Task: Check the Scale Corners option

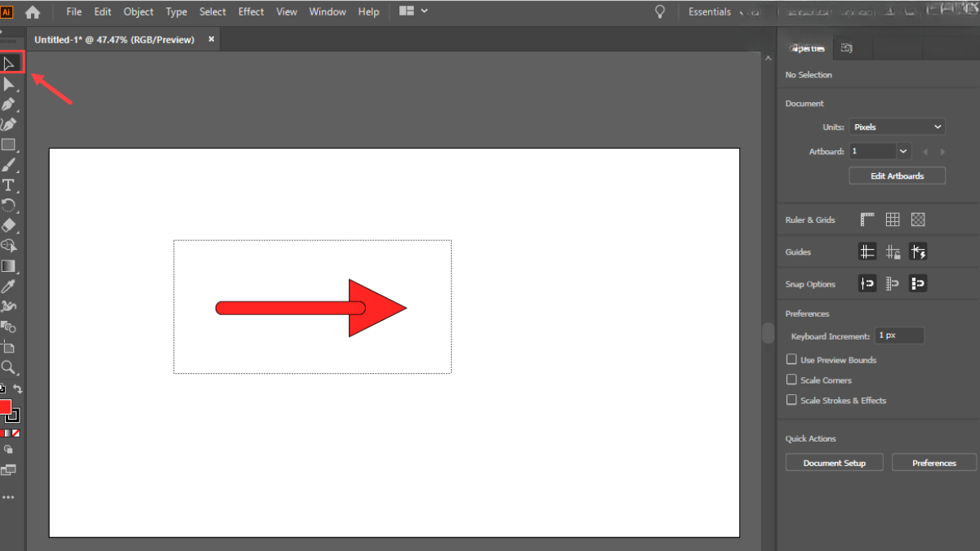Action: (x=791, y=380)
